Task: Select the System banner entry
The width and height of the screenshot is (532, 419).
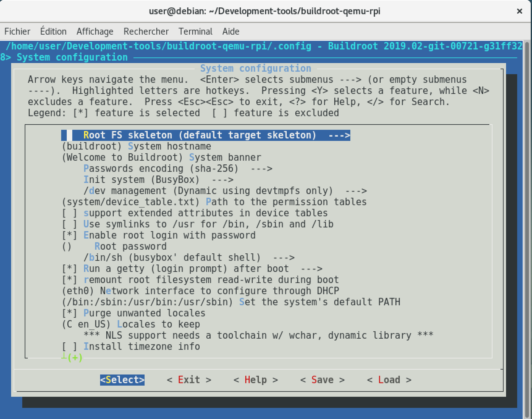Action: (162, 158)
